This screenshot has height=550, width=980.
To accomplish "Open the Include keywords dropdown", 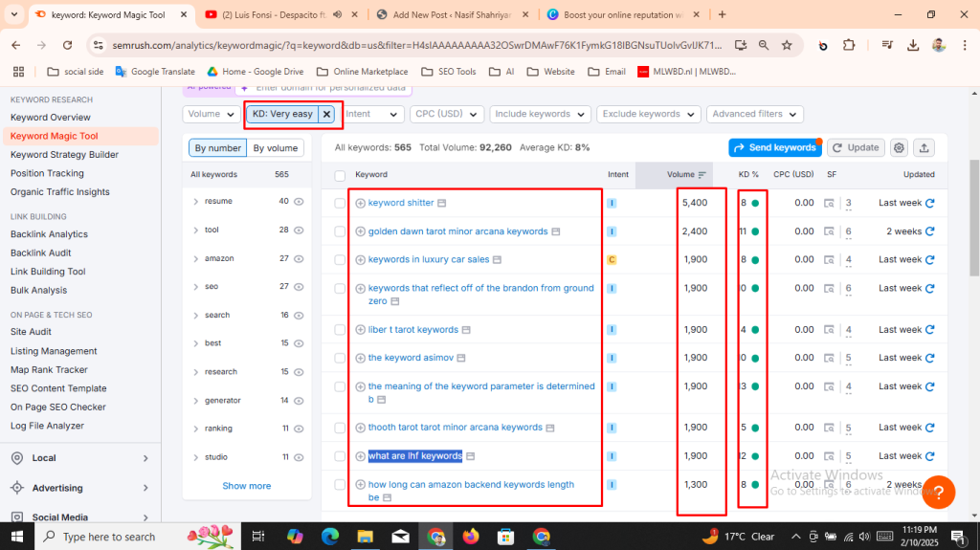I will point(540,114).
